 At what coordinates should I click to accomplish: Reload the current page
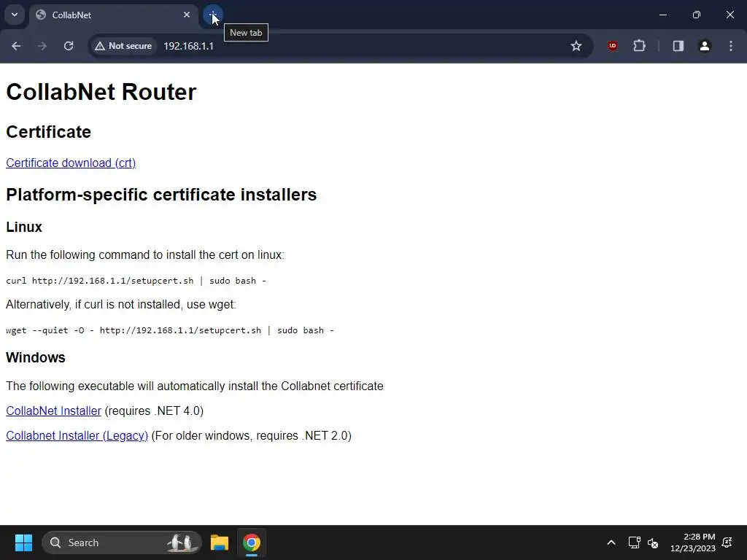(69, 46)
